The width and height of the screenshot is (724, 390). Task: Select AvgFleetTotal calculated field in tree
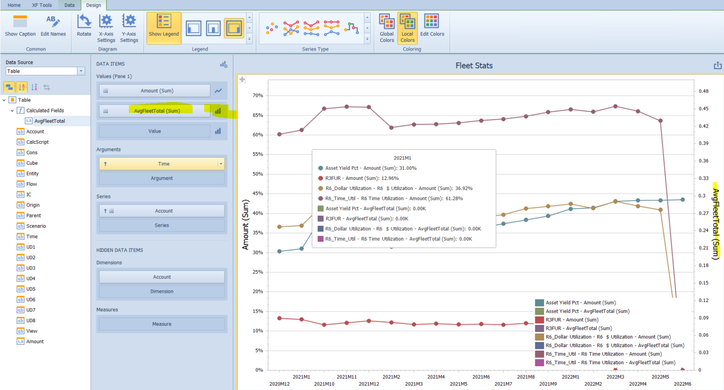point(49,121)
